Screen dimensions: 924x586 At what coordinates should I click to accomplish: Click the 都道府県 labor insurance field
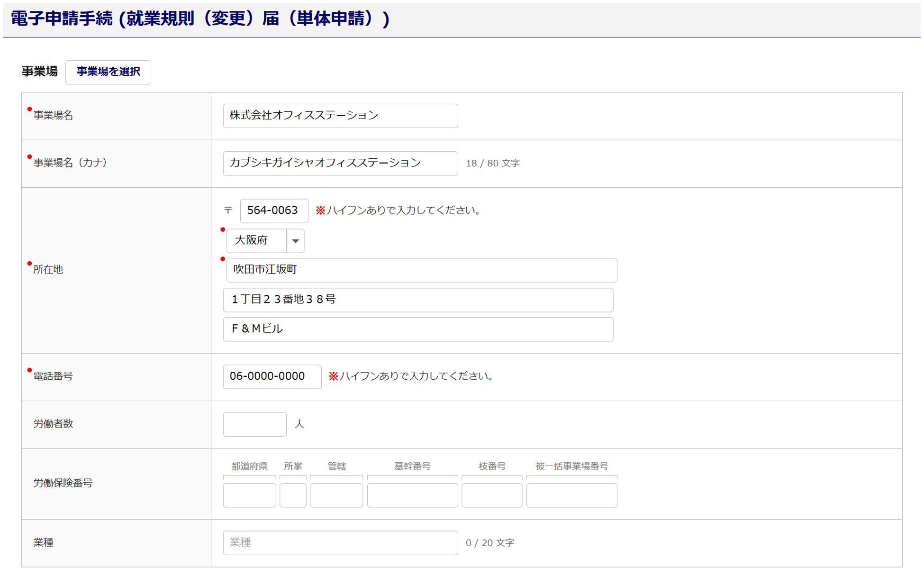pyautogui.click(x=249, y=495)
